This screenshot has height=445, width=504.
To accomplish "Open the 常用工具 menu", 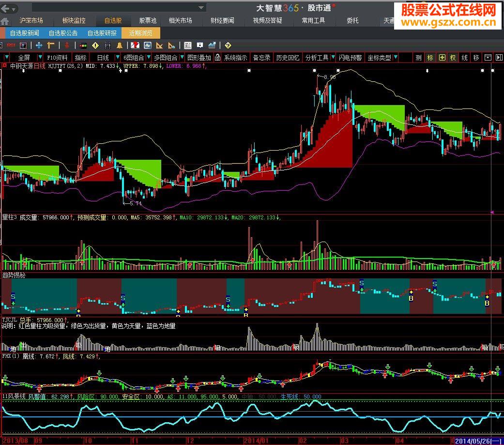I will tap(313, 20).
